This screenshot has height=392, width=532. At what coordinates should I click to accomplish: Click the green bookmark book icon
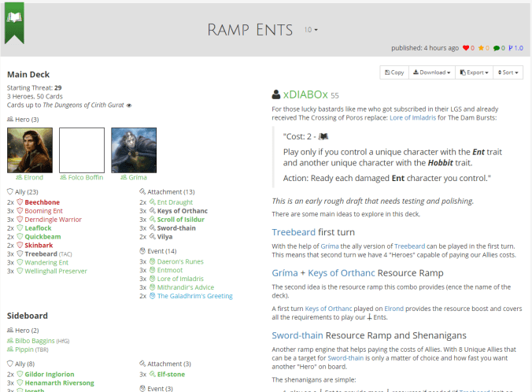tap(14, 22)
